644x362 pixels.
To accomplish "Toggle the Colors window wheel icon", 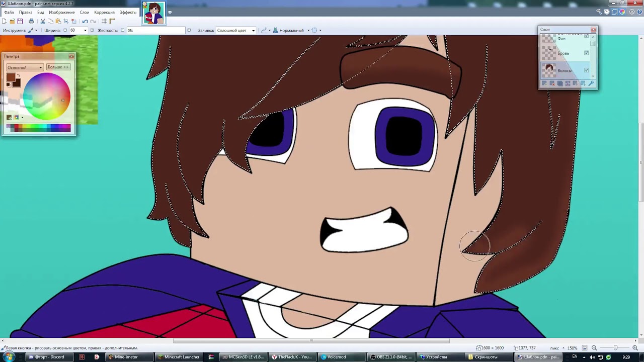I will click(622, 12).
